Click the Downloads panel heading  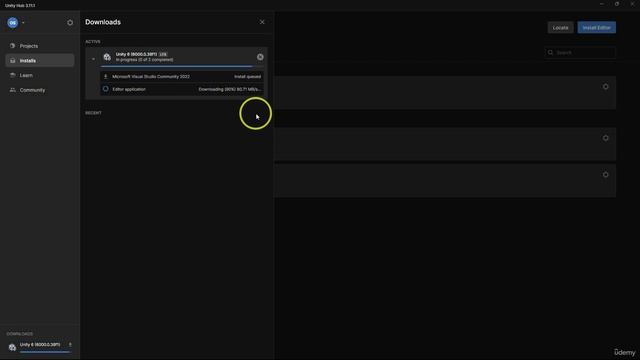click(103, 22)
